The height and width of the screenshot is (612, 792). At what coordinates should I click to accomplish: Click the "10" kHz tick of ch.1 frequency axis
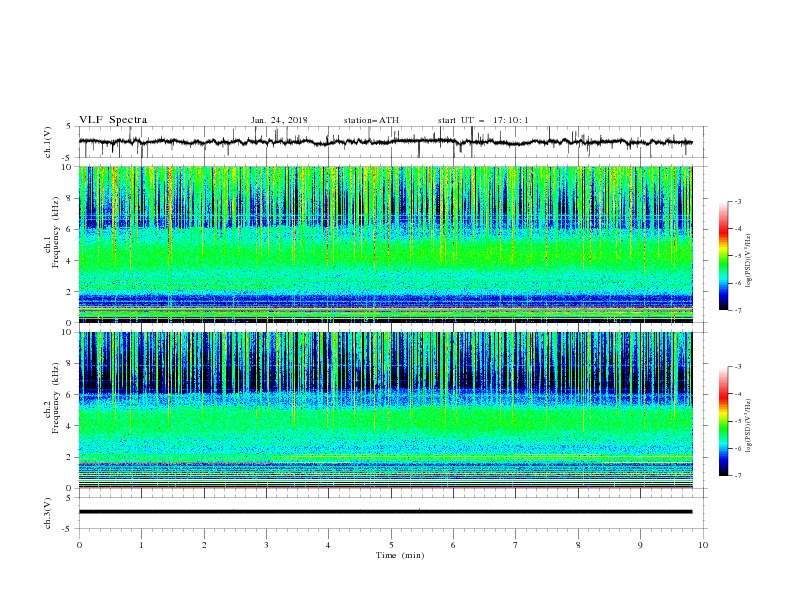69,167
